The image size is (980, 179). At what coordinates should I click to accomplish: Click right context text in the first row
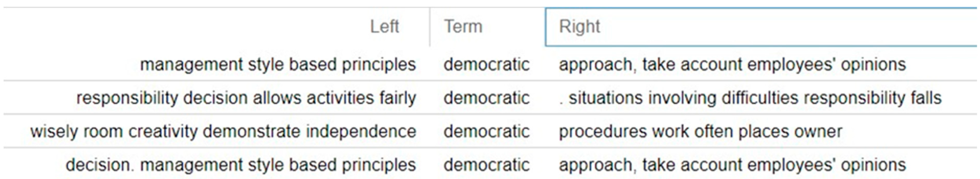(732, 64)
